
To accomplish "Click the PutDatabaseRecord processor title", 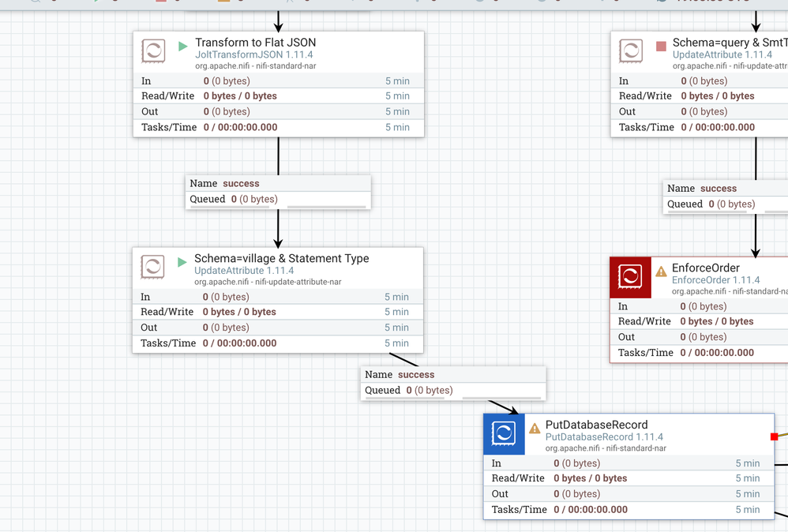I will coord(597,425).
